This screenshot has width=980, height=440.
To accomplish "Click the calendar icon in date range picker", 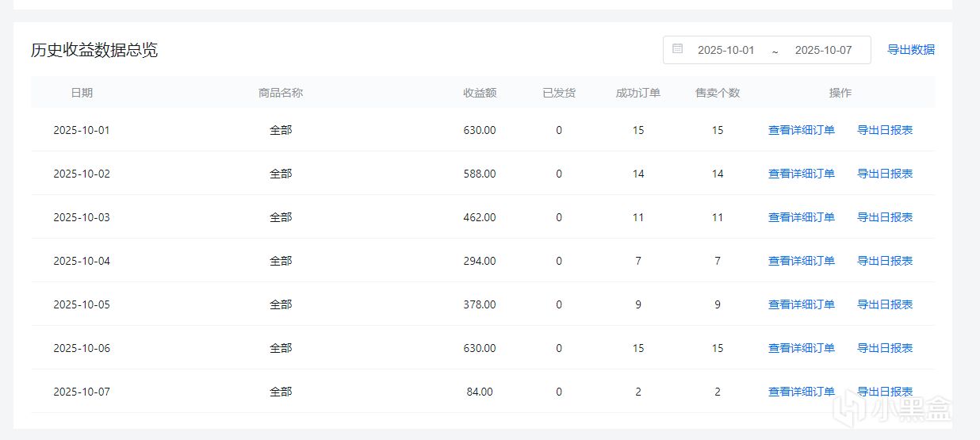I will click(x=677, y=49).
